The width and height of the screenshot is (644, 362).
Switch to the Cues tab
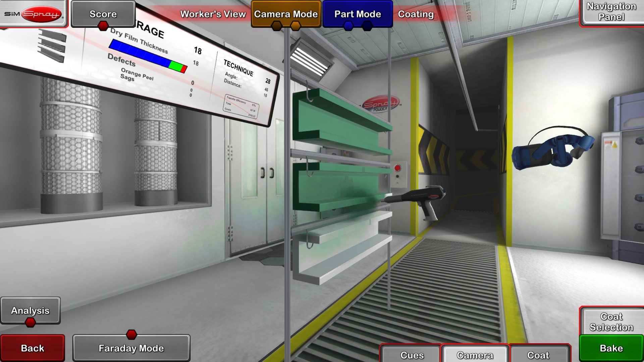(x=412, y=355)
